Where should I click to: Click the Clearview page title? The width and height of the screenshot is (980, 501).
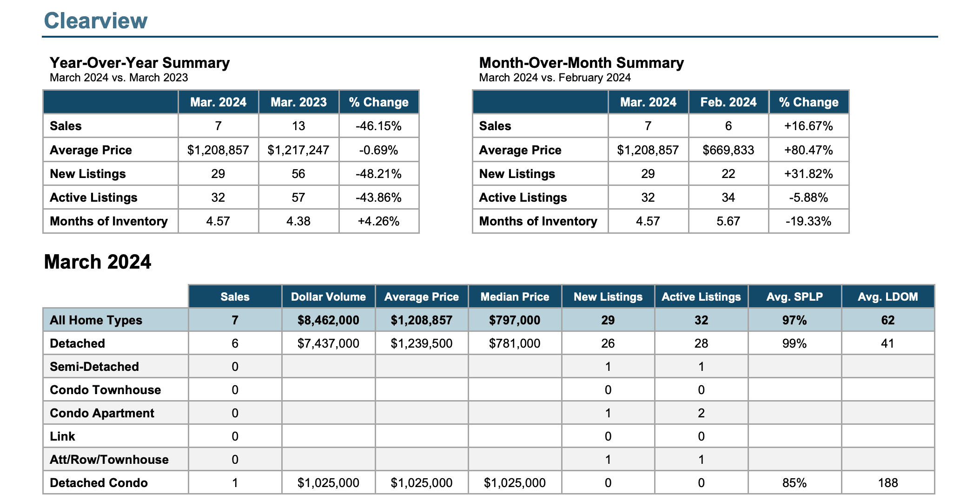[95, 21]
